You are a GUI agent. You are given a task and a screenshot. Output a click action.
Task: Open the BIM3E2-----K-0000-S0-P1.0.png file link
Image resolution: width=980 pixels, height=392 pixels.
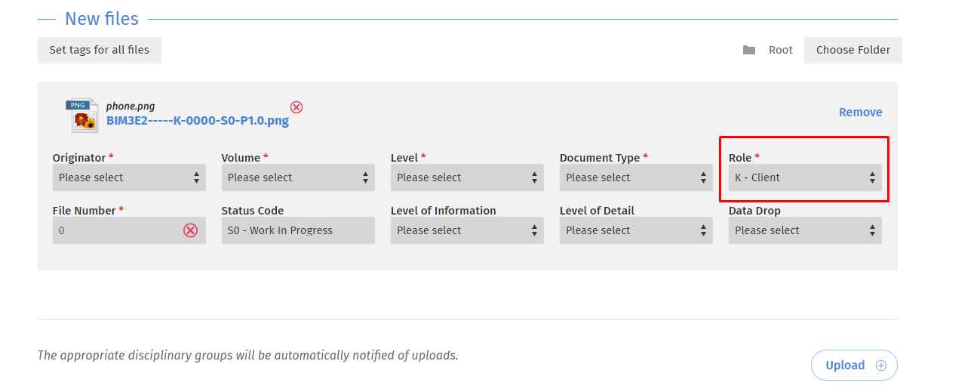[198, 121]
